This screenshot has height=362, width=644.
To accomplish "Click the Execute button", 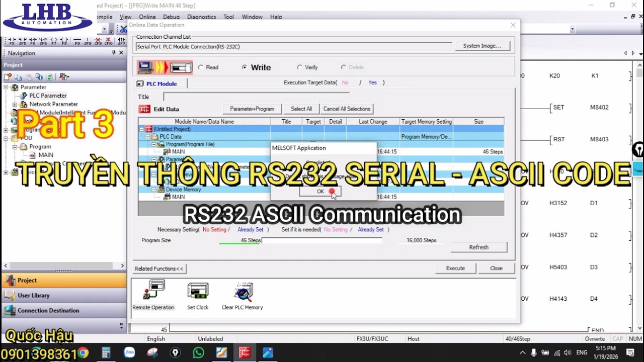I will pyautogui.click(x=455, y=268).
